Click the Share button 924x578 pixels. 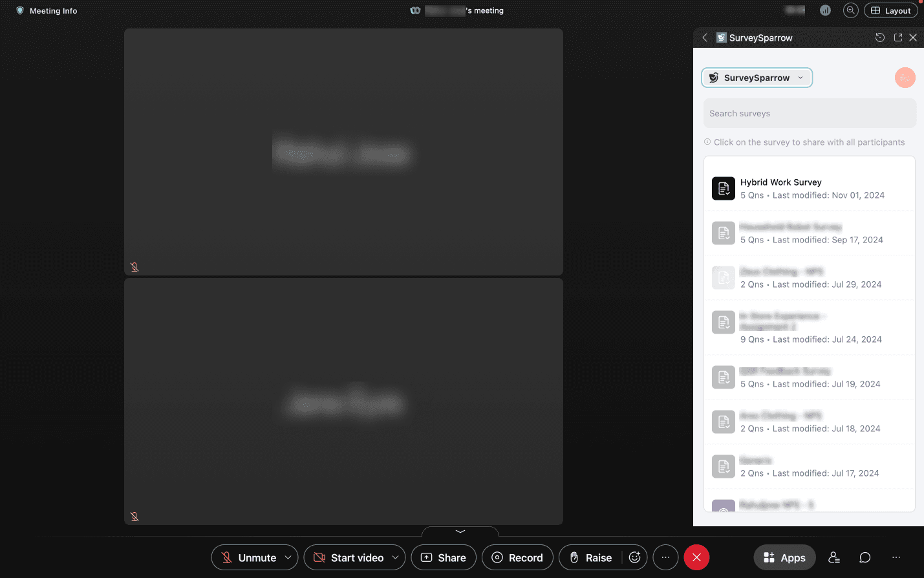(x=444, y=557)
